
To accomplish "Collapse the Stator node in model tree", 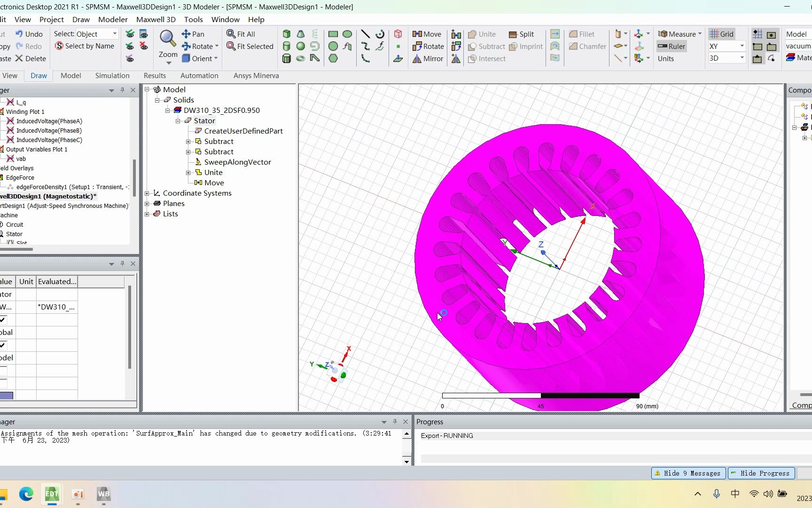I will click(x=178, y=121).
